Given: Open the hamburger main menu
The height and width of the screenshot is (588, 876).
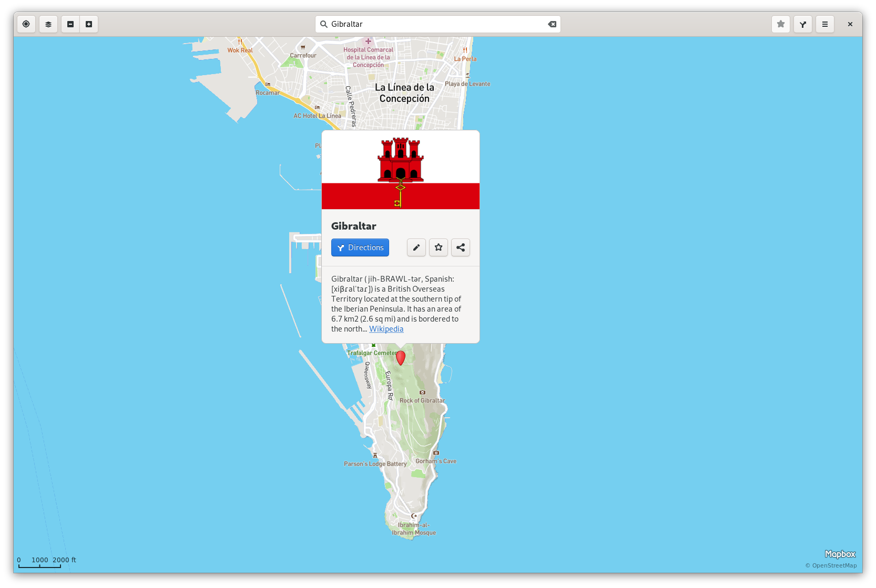Looking at the screenshot, I should pos(825,24).
